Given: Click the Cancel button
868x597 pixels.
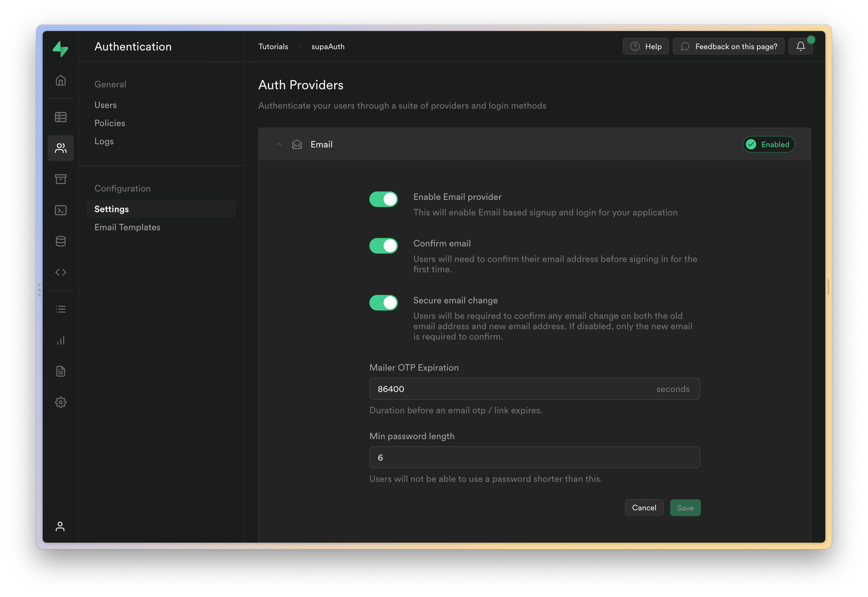Looking at the screenshot, I should coord(644,508).
